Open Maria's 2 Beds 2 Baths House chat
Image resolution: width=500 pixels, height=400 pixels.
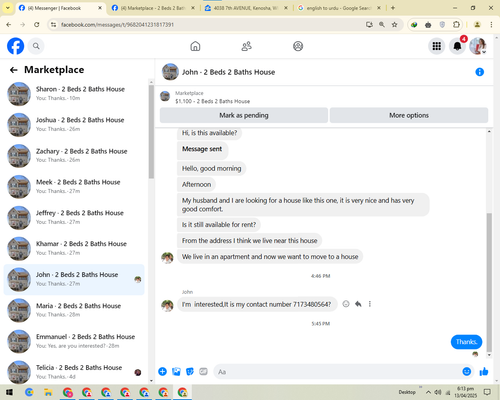pyautogui.click(x=74, y=310)
